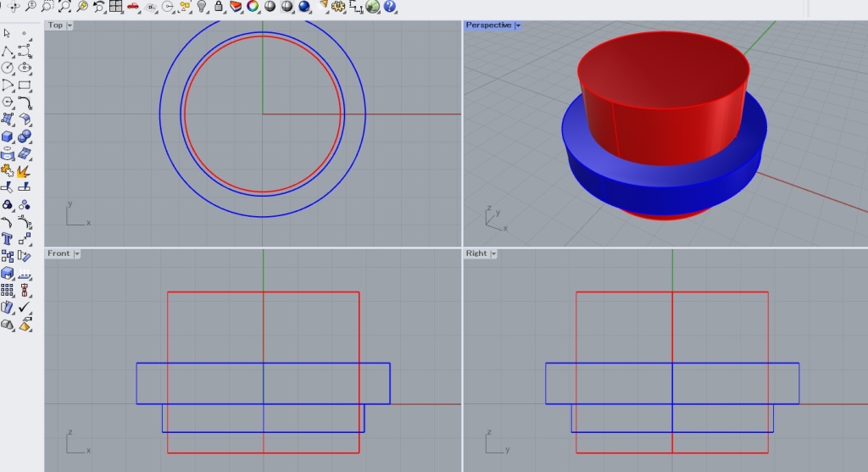Click the Rectangular Array tool icon
Viewport: 868px width, 472px height.
pos(7,290)
